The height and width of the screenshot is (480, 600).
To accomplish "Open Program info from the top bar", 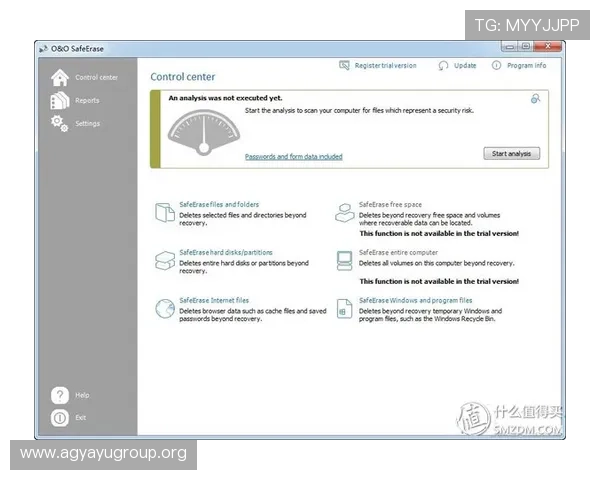I will pos(526,66).
